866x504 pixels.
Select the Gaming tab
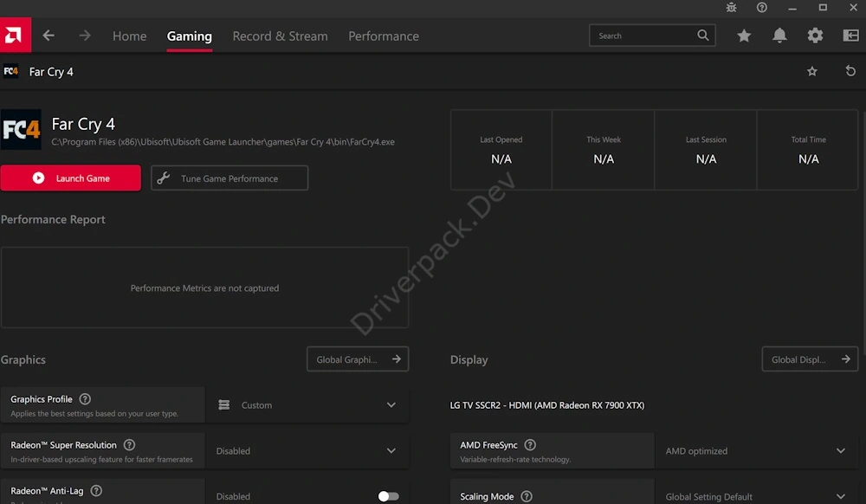(x=190, y=36)
